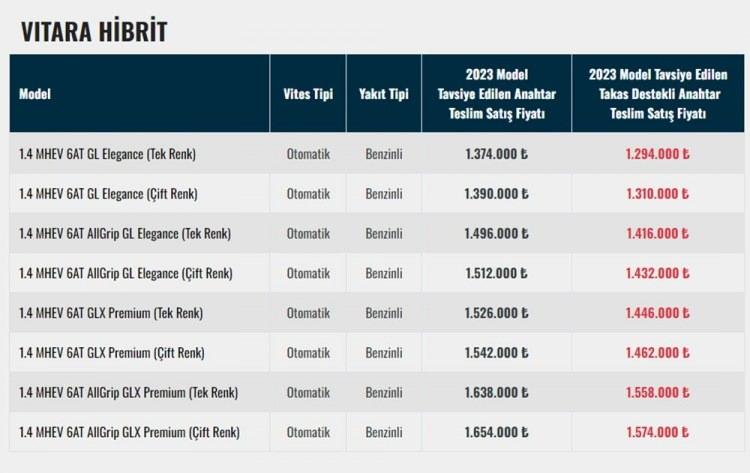Click the red 1.574.000 ₺ price
Screen dimensions: 750x473
point(658,432)
